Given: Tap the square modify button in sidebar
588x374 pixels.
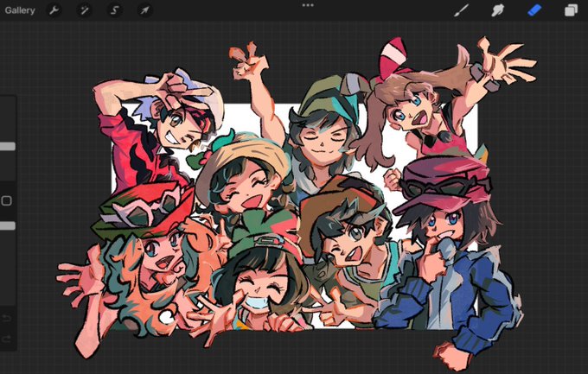Looking at the screenshot, I should coord(6,200).
